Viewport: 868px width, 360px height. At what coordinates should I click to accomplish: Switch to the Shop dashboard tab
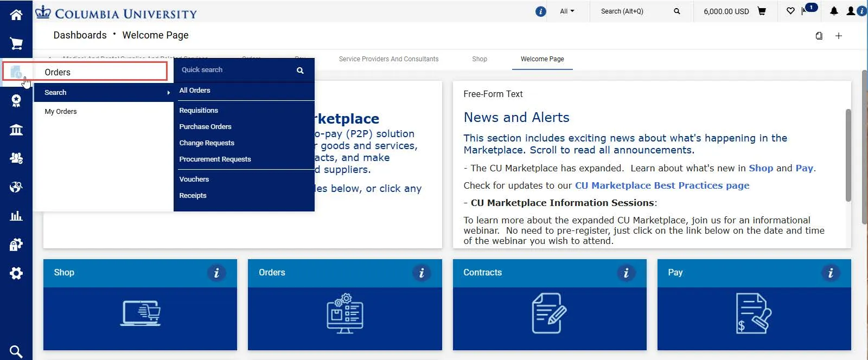(480, 59)
